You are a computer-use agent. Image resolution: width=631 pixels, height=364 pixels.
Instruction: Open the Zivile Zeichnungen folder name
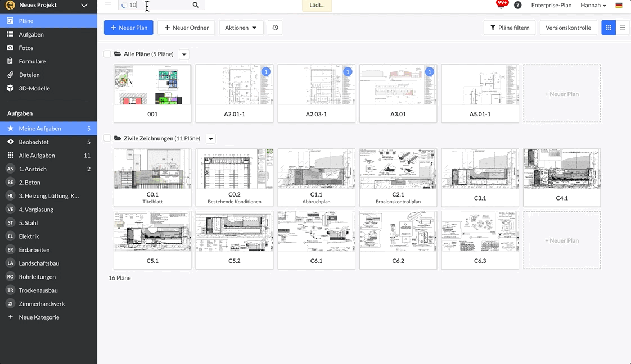(148, 138)
